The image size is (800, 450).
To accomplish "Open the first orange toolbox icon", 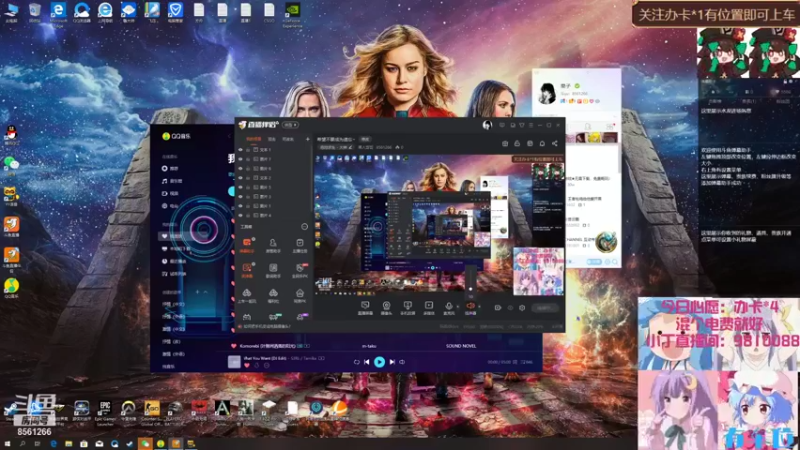I will coord(247,244).
